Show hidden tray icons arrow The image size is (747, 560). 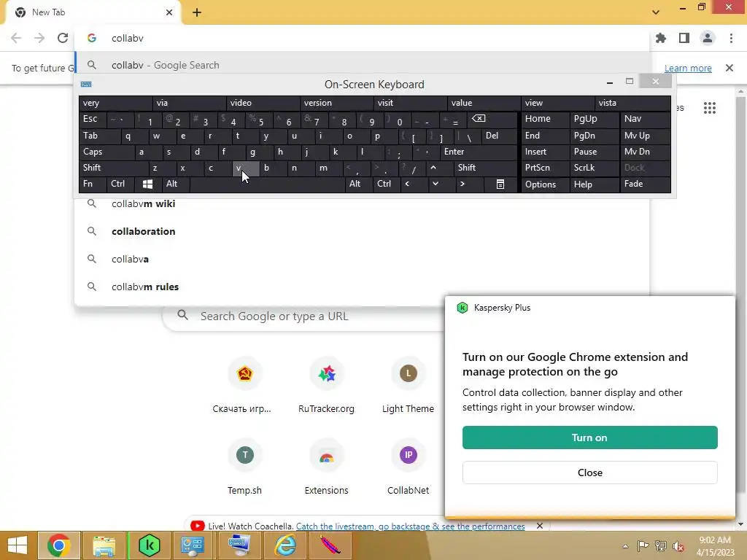[x=625, y=546]
